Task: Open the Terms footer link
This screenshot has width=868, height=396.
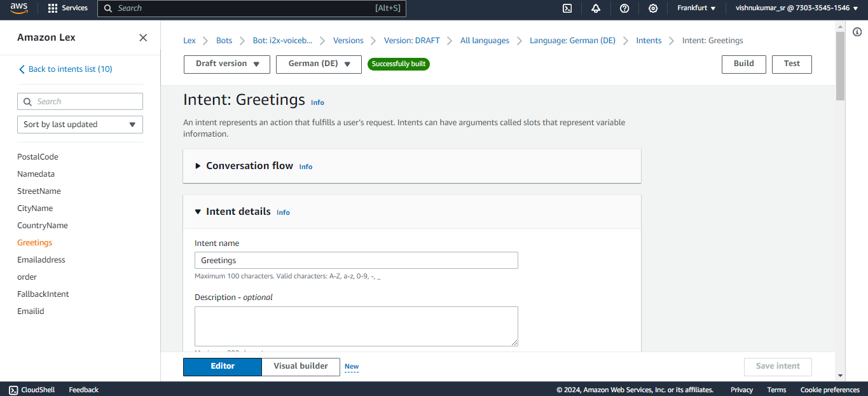Action: pyautogui.click(x=776, y=390)
